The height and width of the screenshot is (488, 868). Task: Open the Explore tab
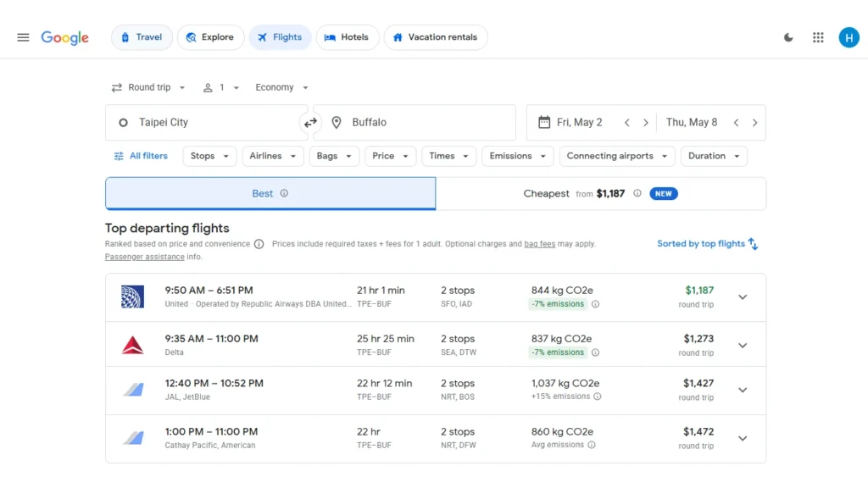210,37
